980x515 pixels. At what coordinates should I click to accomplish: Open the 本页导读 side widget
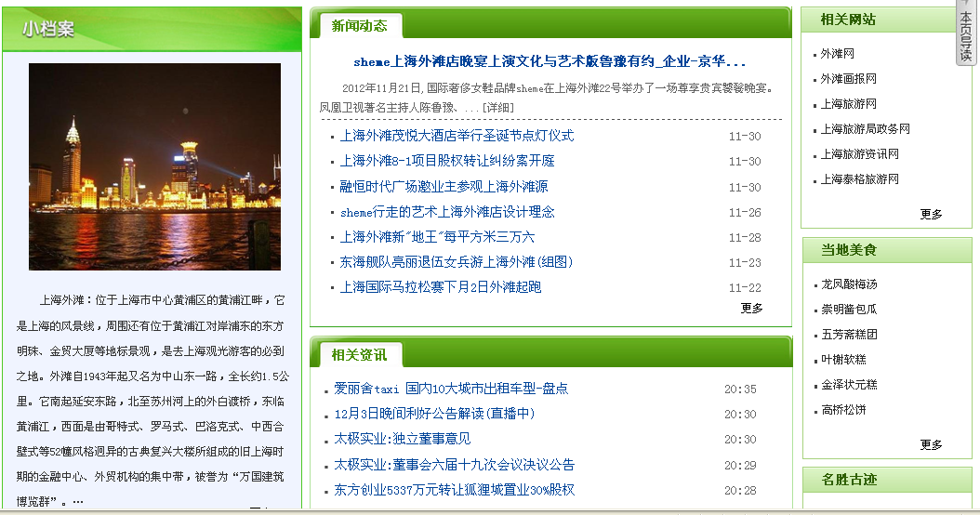(966, 34)
